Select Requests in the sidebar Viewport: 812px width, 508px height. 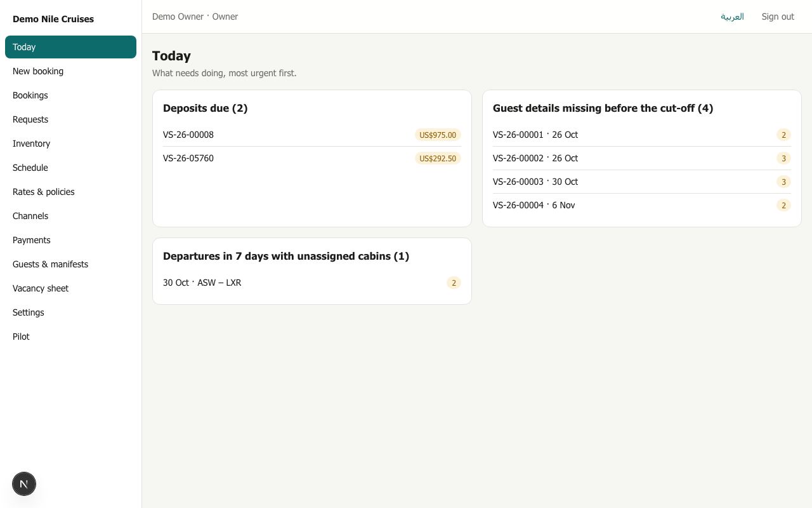tap(70, 119)
